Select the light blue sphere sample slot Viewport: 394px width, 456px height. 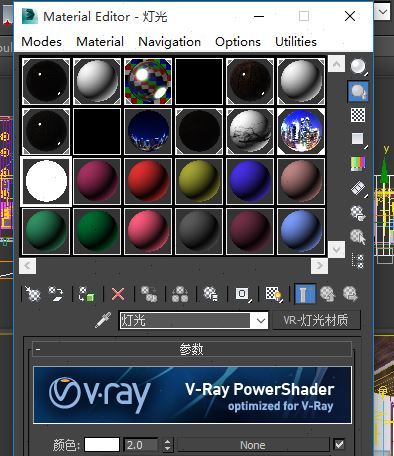(301, 231)
